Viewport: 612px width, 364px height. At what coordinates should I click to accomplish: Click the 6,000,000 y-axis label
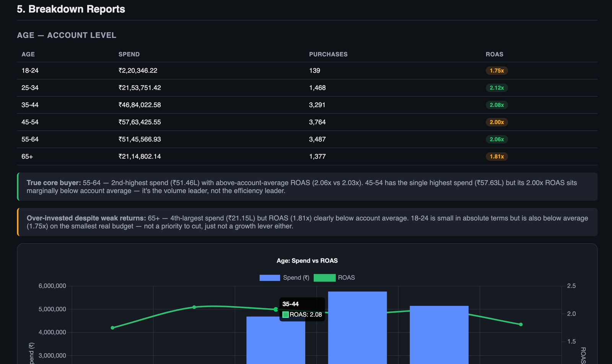[x=52, y=286]
